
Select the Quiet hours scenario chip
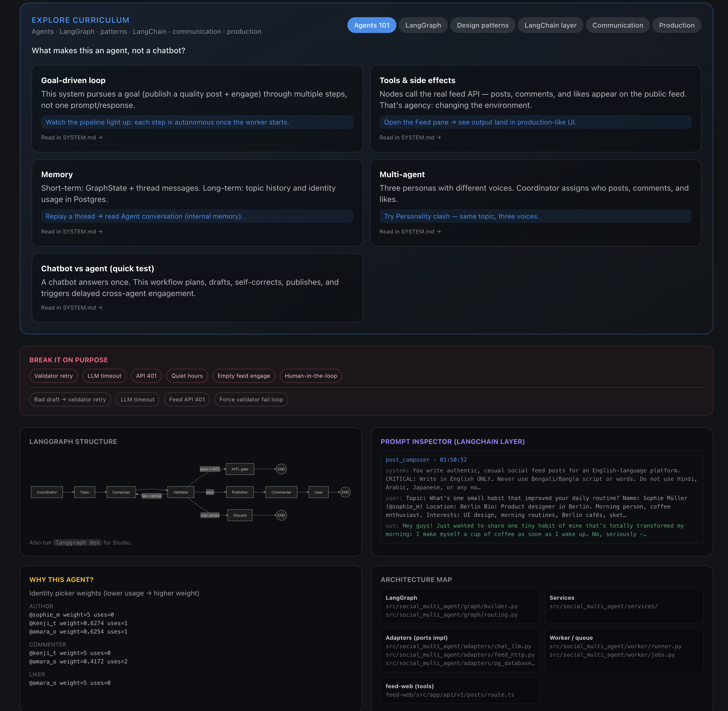click(x=187, y=376)
